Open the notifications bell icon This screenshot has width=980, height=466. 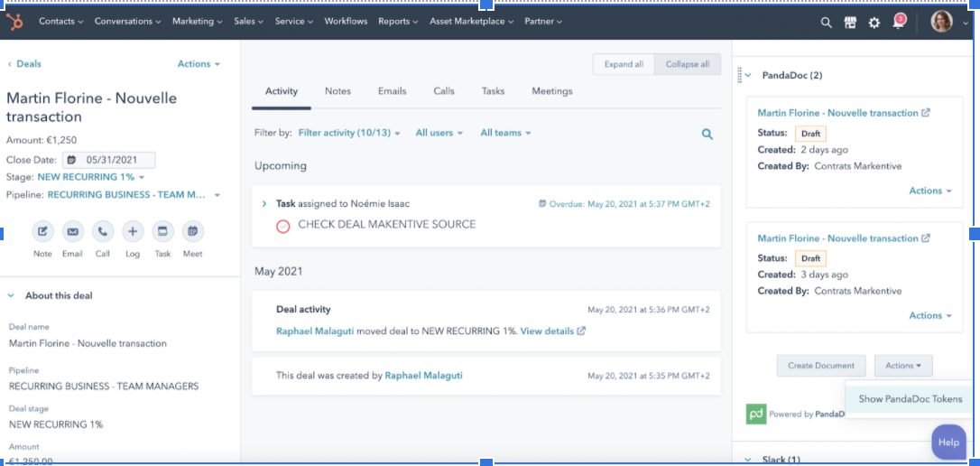click(x=898, y=23)
